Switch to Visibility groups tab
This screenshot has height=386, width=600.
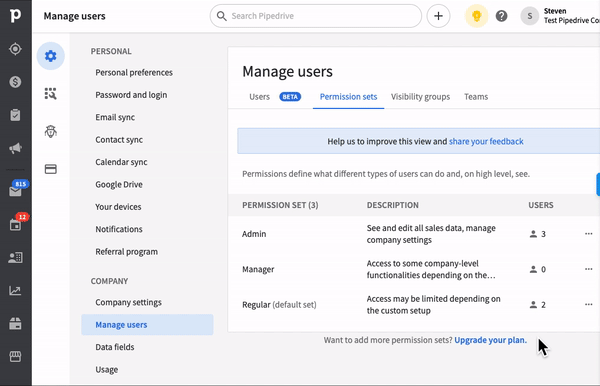[420, 97]
